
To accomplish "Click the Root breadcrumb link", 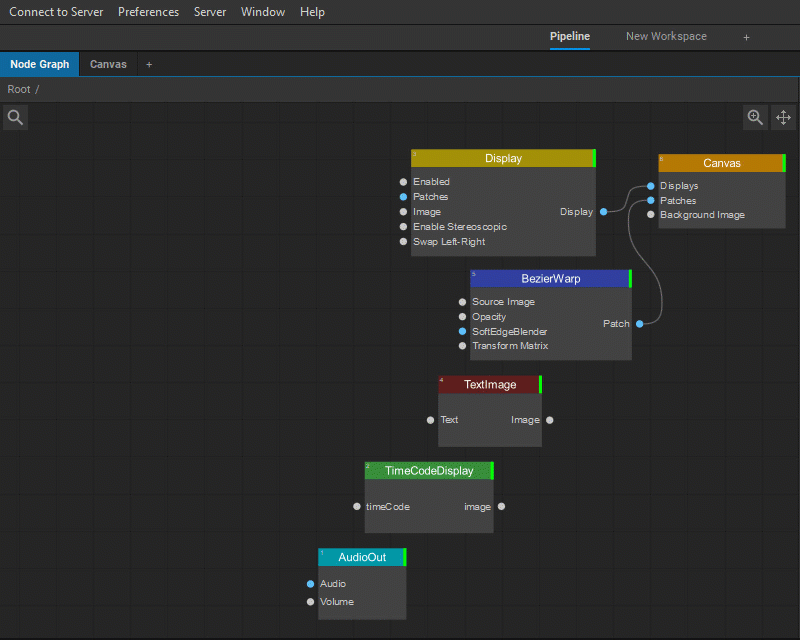I will pyautogui.click(x=19, y=89).
